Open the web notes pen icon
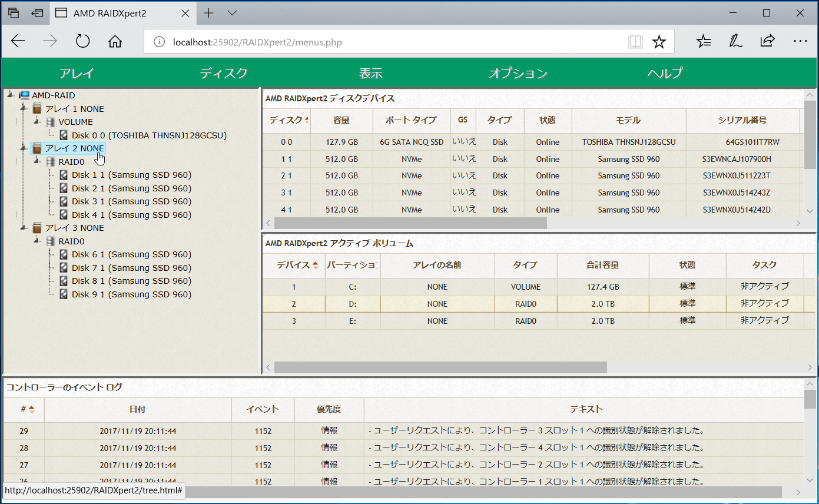 735,41
